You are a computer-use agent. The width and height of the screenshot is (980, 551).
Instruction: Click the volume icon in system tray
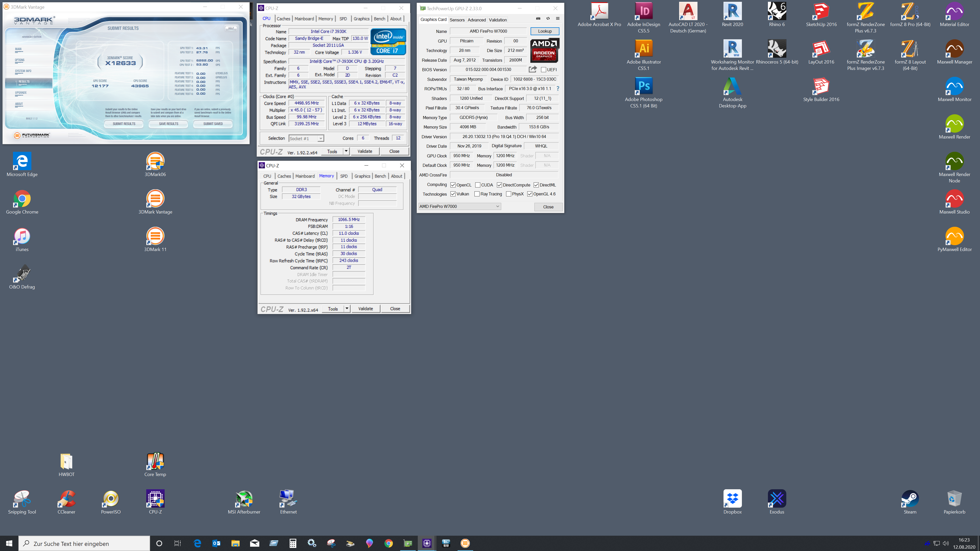pos(946,543)
